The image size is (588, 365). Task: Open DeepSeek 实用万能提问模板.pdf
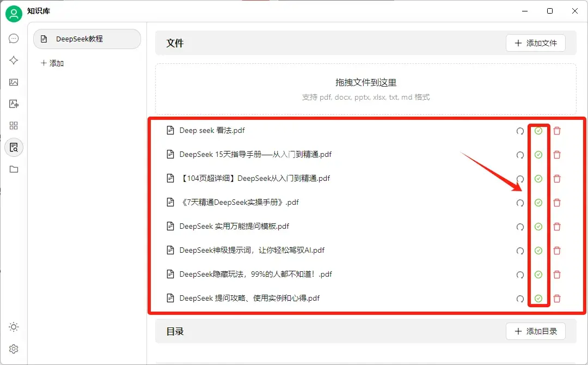tap(234, 227)
